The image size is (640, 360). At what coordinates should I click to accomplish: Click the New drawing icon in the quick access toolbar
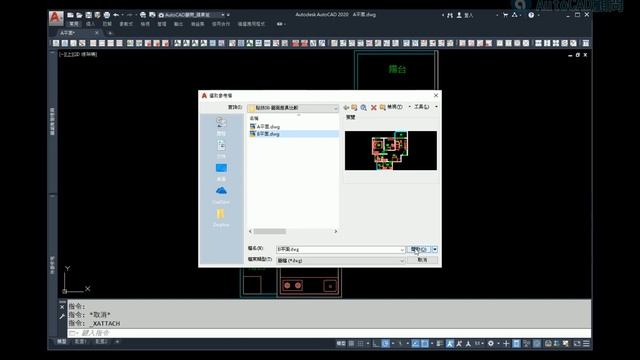pyautogui.click(x=70, y=15)
